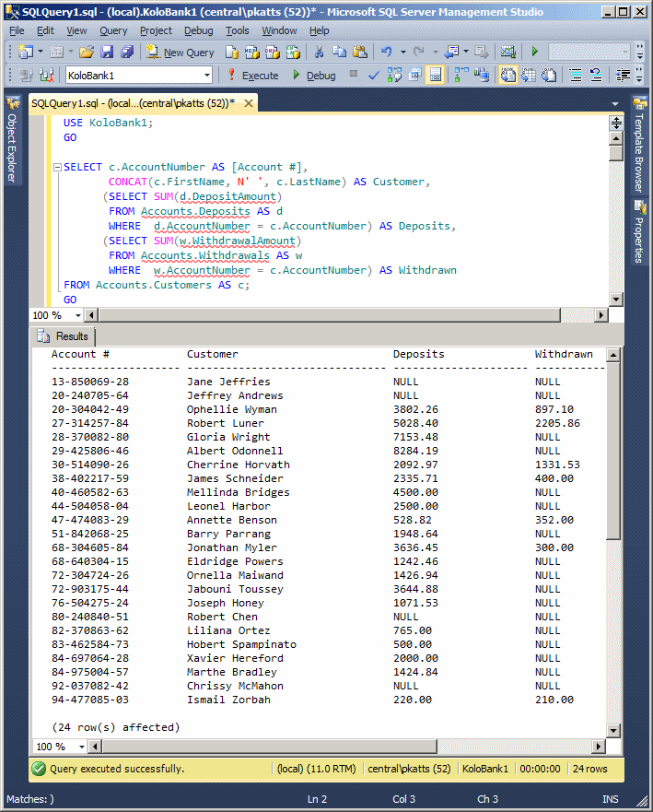The height and width of the screenshot is (812, 653).
Task: Open the Tools menu
Action: (238, 30)
